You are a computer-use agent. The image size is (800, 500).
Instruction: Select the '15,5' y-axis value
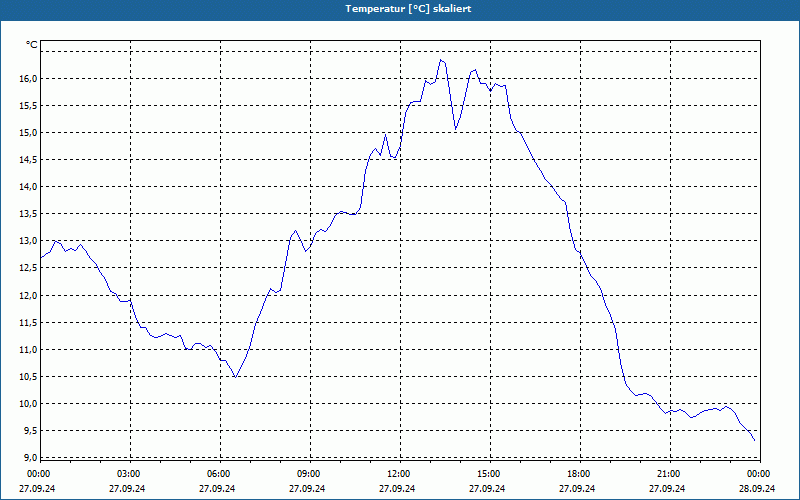click(29, 106)
